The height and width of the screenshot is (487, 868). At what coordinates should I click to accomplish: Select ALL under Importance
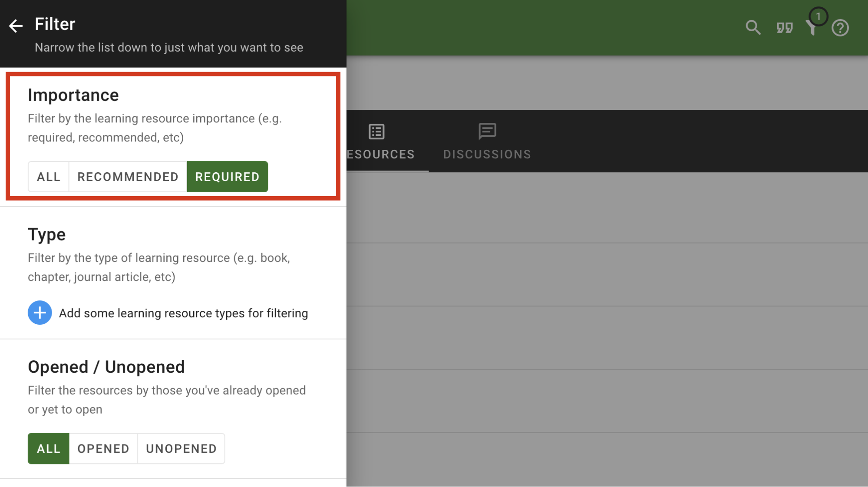(49, 177)
